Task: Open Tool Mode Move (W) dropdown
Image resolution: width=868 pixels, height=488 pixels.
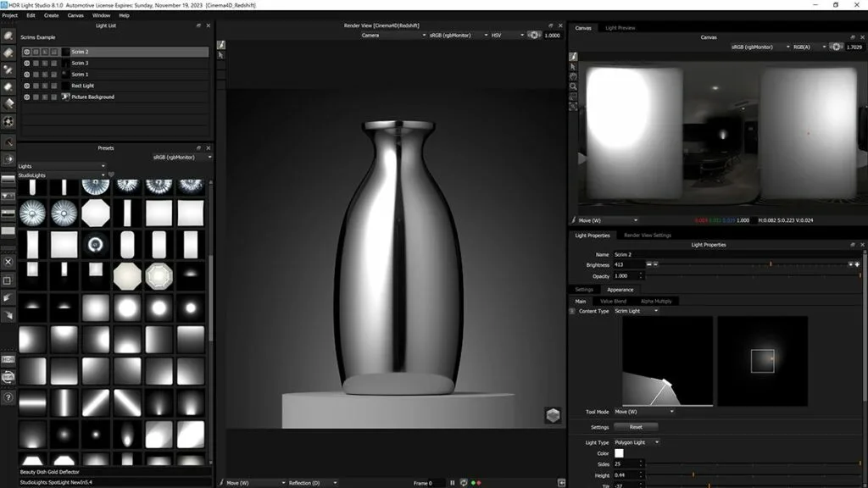Action: click(x=644, y=412)
